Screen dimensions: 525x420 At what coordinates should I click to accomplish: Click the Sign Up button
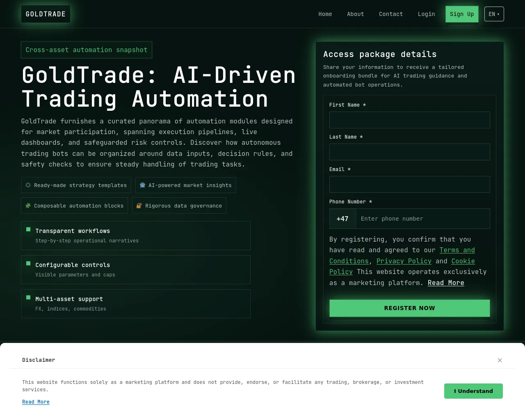tap(462, 14)
